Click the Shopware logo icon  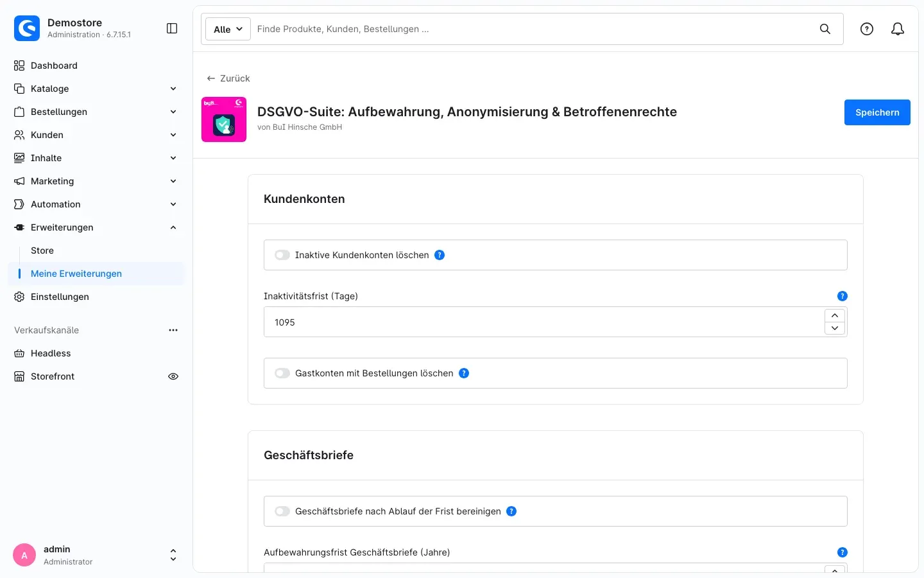[27, 28]
